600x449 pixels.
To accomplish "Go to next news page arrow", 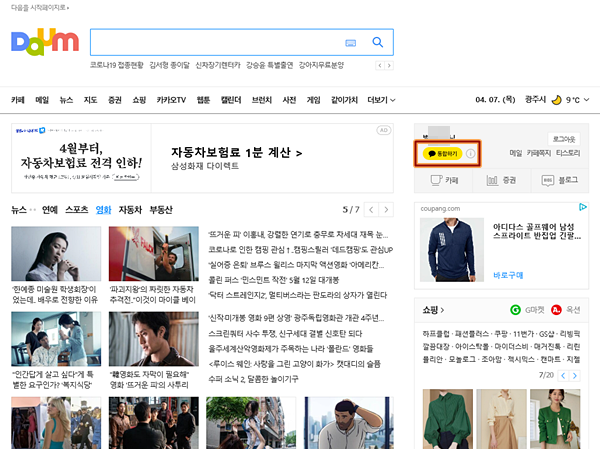I will point(386,210).
